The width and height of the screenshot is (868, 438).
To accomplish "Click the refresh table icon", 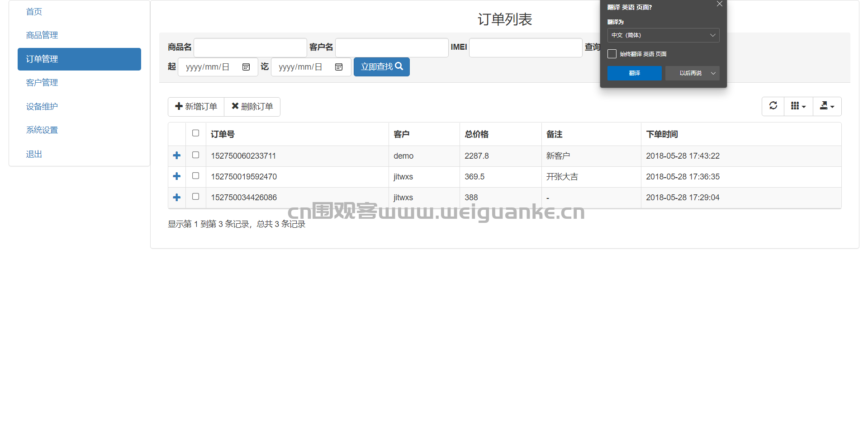I will tap(773, 106).
